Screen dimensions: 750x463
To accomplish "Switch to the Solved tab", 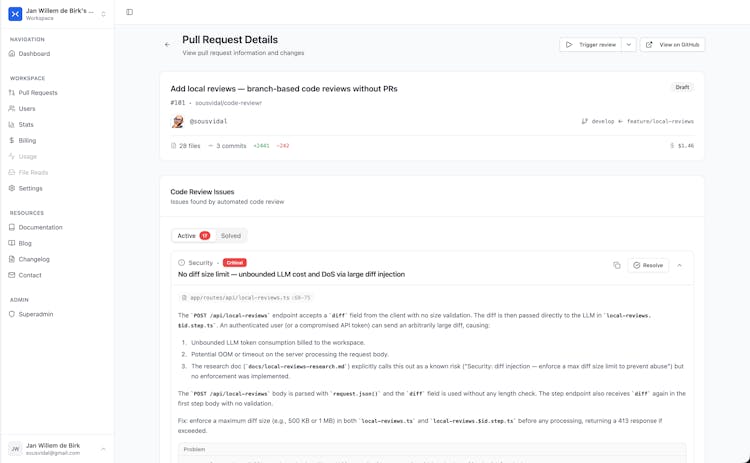I will click(x=231, y=236).
